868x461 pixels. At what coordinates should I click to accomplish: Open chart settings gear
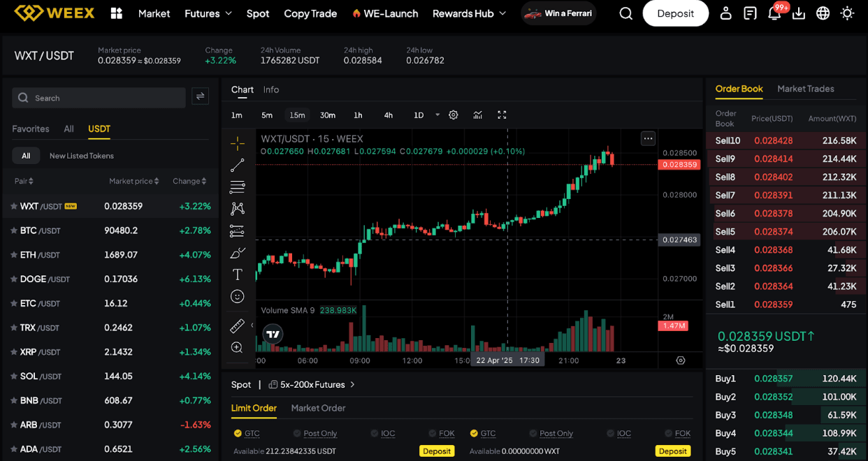click(x=453, y=115)
